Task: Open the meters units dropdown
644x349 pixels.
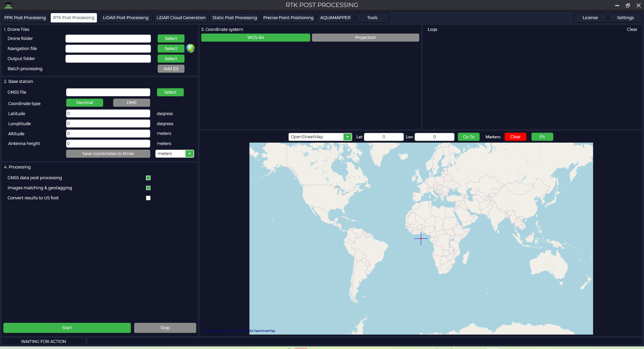Action: (x=190, y=154)
